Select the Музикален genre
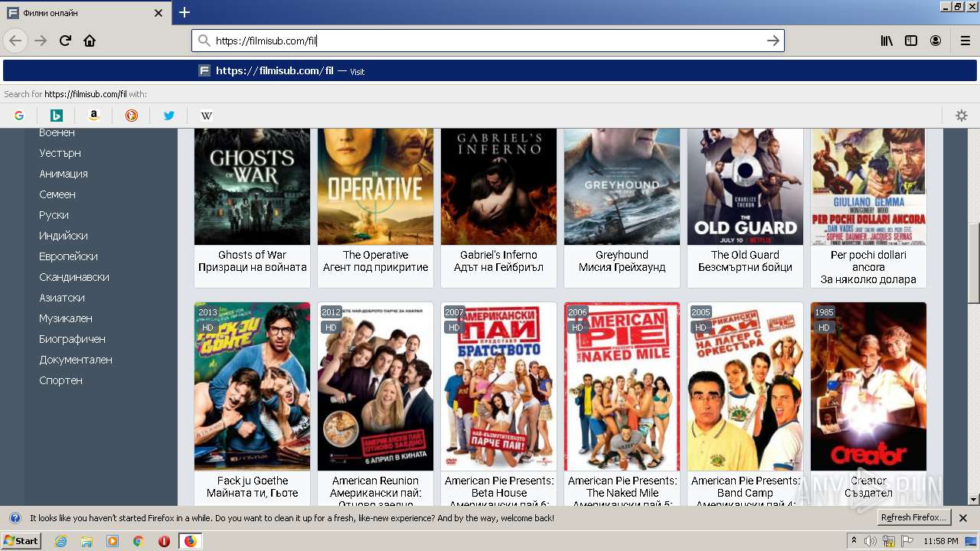This screenshot has height=551, width=980. coord(66,318)
